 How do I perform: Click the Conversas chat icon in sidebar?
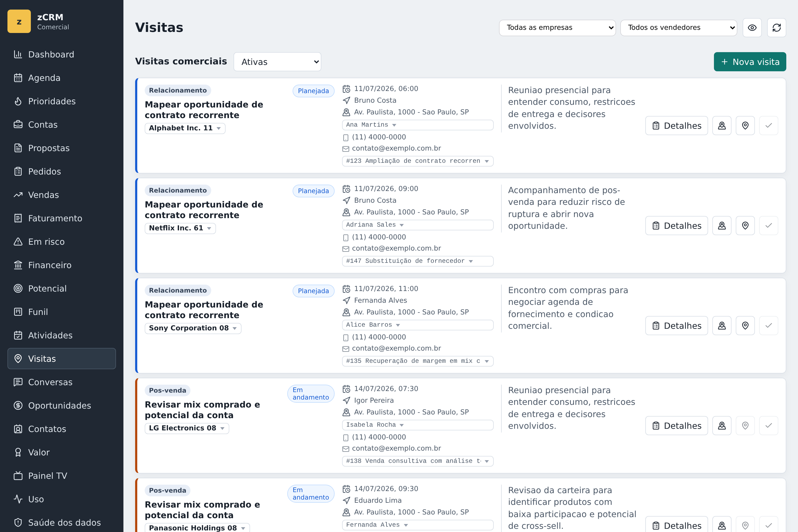18,382
